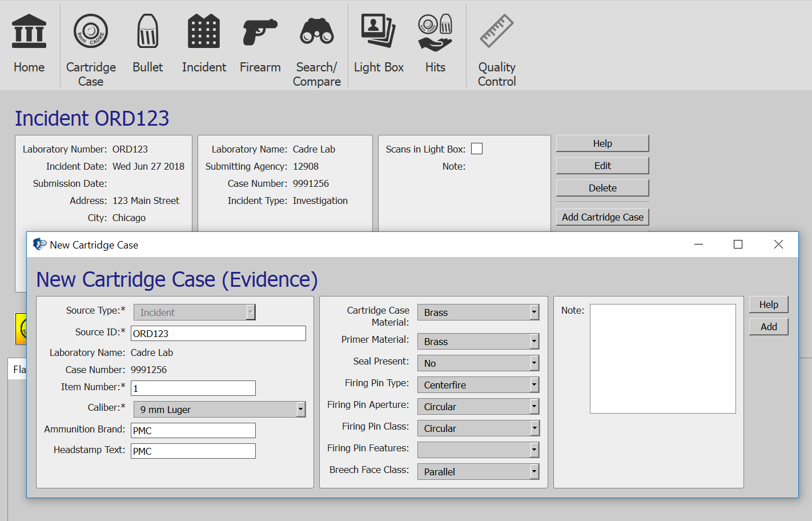
Task: Open the Incident section
Action: (204, 45)
